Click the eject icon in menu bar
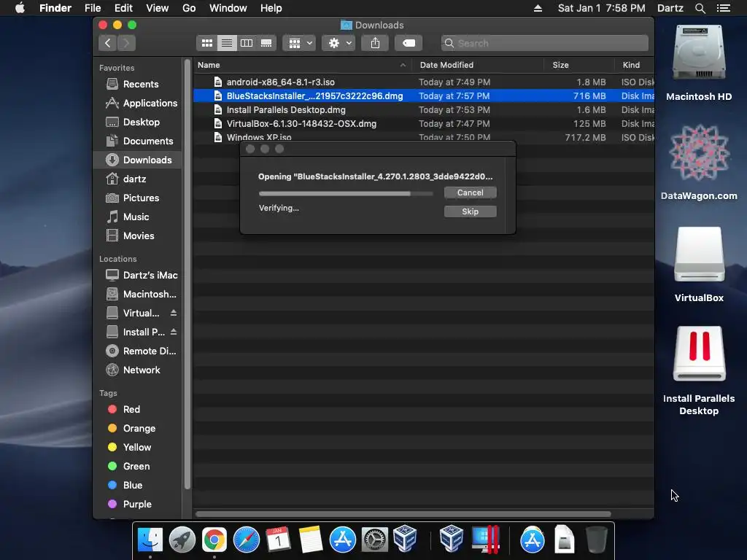Screen dimensions: 747x560 [x=538, y=8]
